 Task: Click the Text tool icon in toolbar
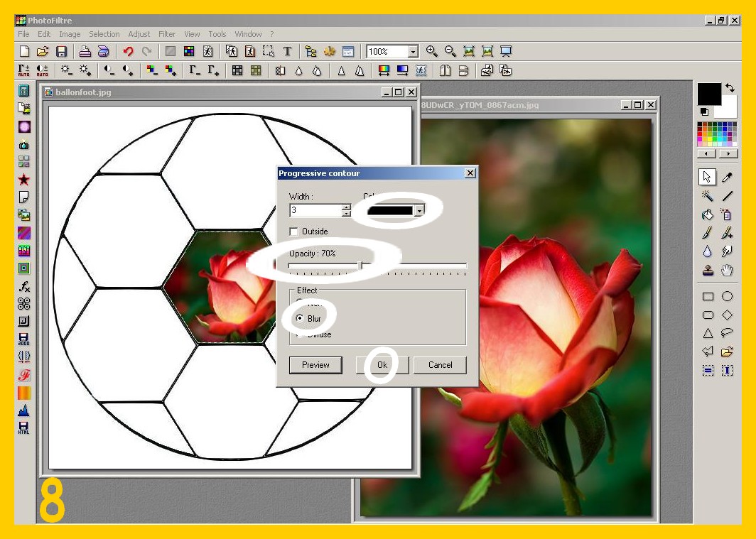(287, 51)
